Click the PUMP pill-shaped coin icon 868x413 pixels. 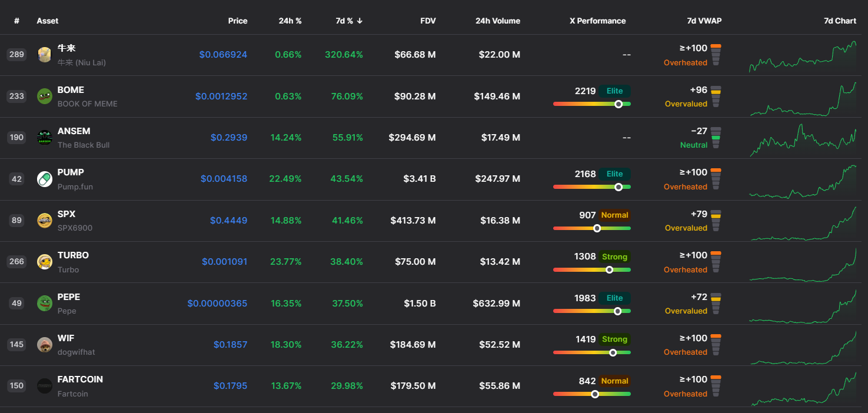click(x=45, y=179)
